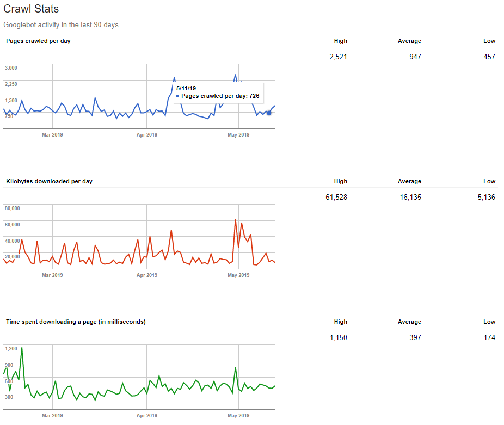Click the kilobytes High value 61,528
504x425 pixels.
[x=336, y=198]
